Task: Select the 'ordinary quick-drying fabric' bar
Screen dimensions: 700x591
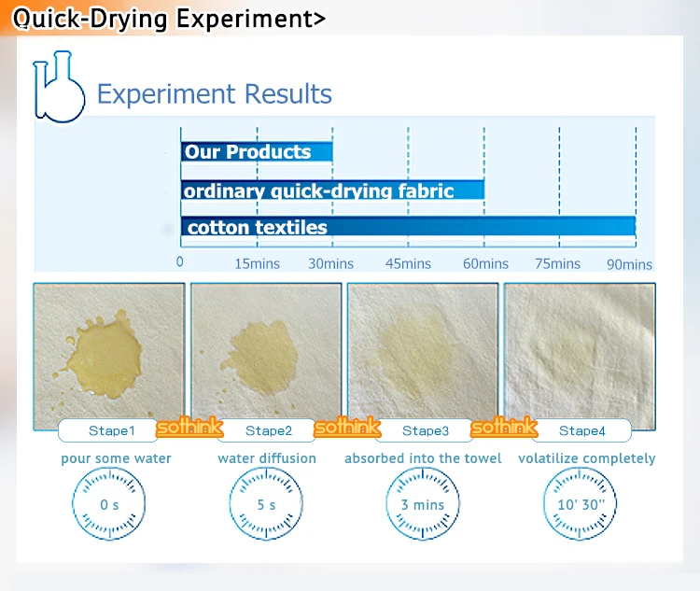Action: [x=332, y=190]
